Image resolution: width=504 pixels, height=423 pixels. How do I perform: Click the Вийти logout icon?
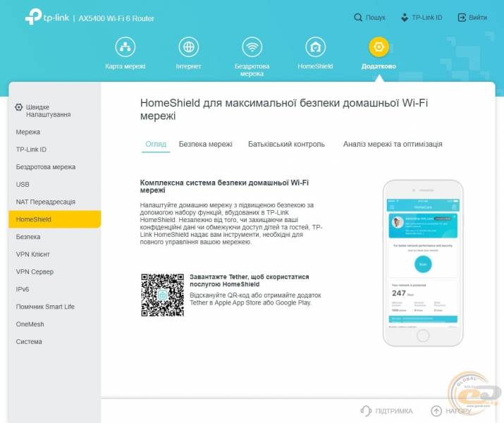[462, 18]
